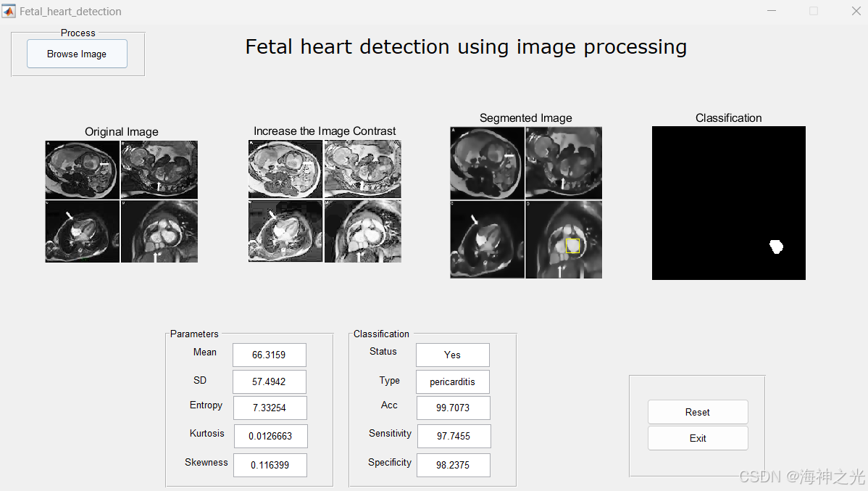Select the Segmented Image thumbnail
This screenshot has height=491, width=868.
coord(526,202)
